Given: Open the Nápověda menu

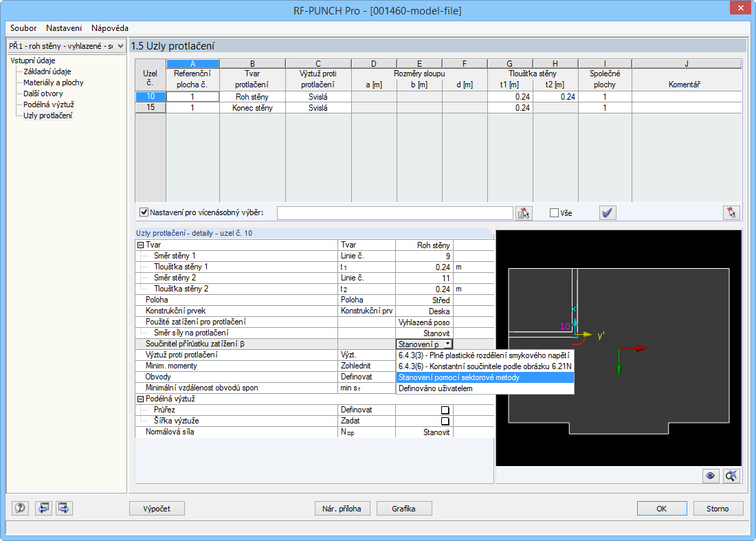Looking at the screenshot, I should pyautogui.click(x=110, y=28).
